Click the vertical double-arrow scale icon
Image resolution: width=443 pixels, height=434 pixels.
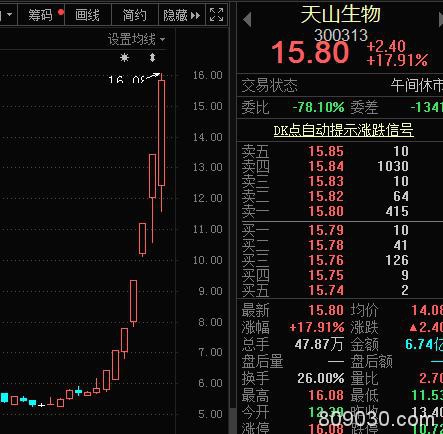point(152,58)
